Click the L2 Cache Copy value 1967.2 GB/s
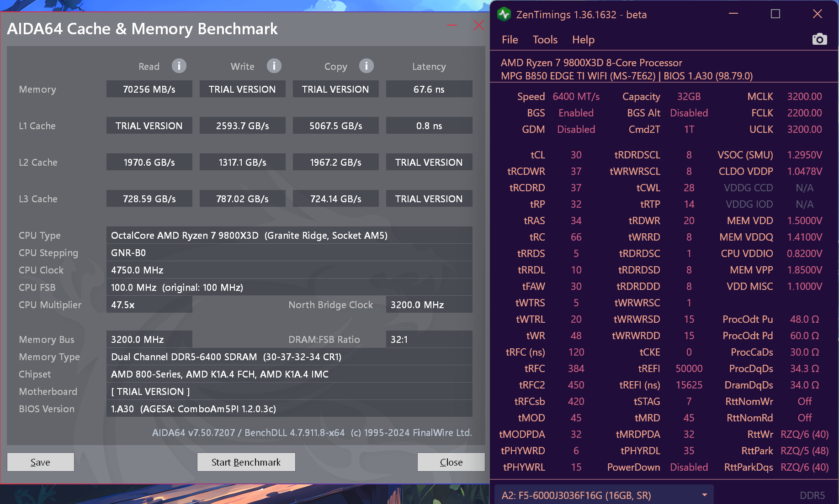Viewport: 839px width, 504px height. point(336,162)
